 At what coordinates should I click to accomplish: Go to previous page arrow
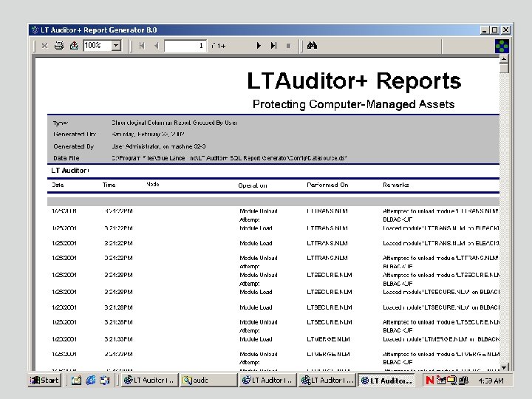pyautogui.click(x=156, y=46)
